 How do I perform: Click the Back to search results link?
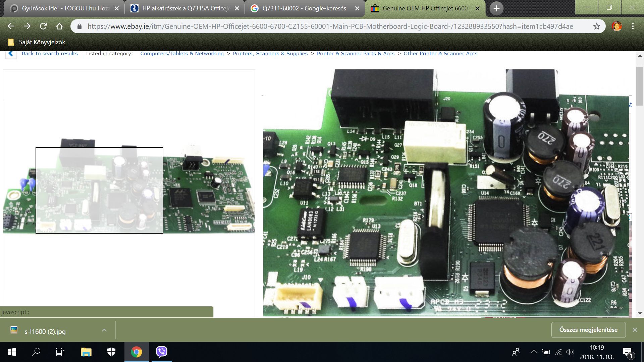50,54
